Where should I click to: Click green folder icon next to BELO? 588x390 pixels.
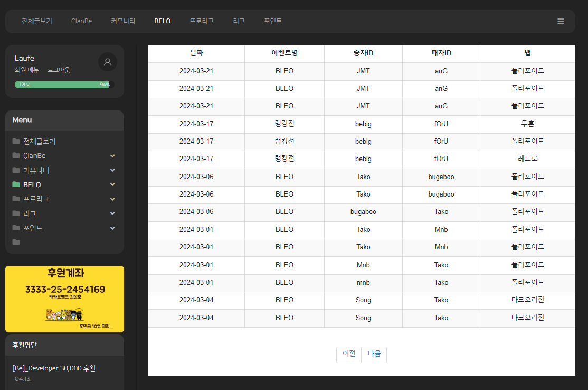coord(16,184)
